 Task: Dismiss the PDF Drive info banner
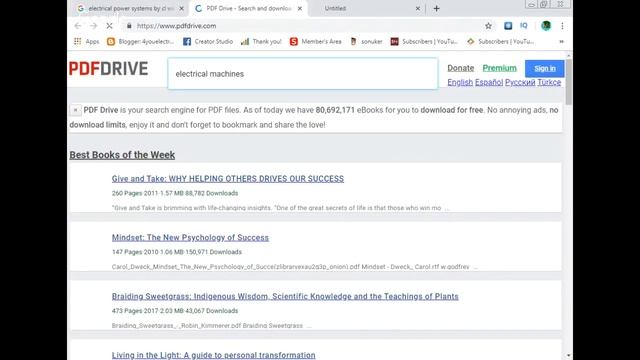76,110
